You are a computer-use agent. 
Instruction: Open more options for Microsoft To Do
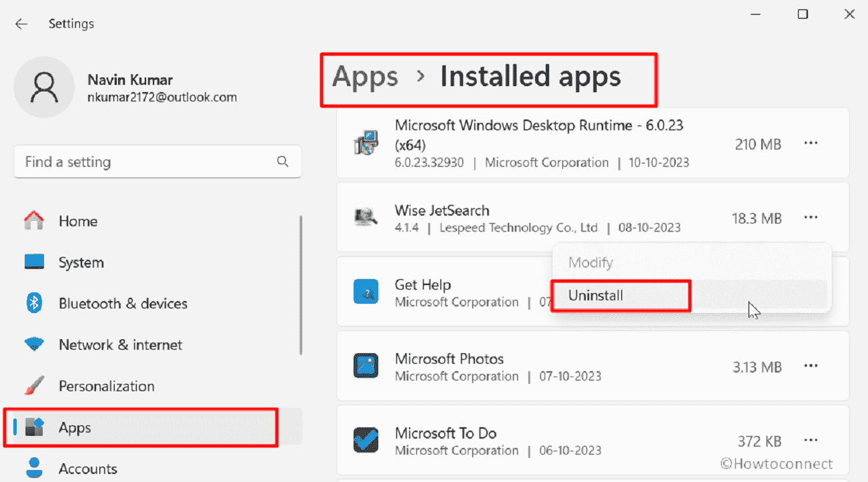811,440
